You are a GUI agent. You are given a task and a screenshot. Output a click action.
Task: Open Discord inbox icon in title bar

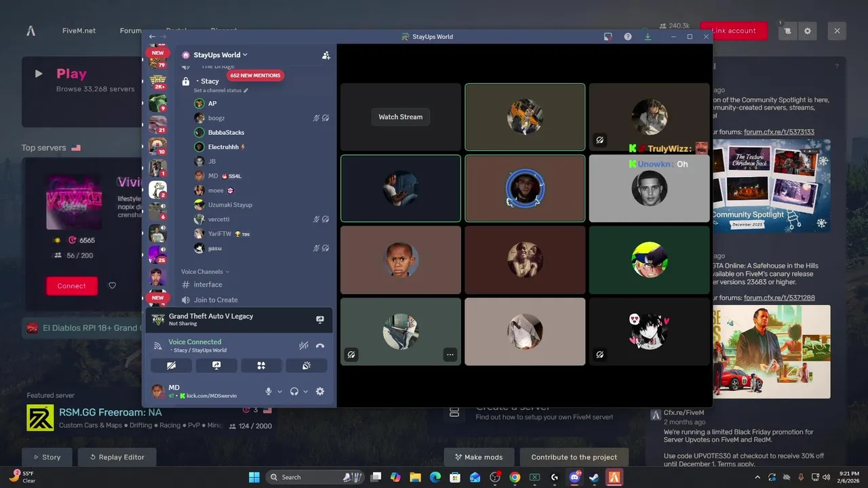pyautogui.click(x=608, y=37)
